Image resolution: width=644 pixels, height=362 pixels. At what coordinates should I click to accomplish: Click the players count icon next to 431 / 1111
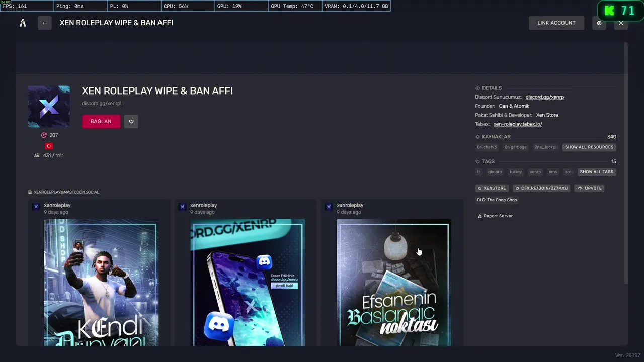37,156
